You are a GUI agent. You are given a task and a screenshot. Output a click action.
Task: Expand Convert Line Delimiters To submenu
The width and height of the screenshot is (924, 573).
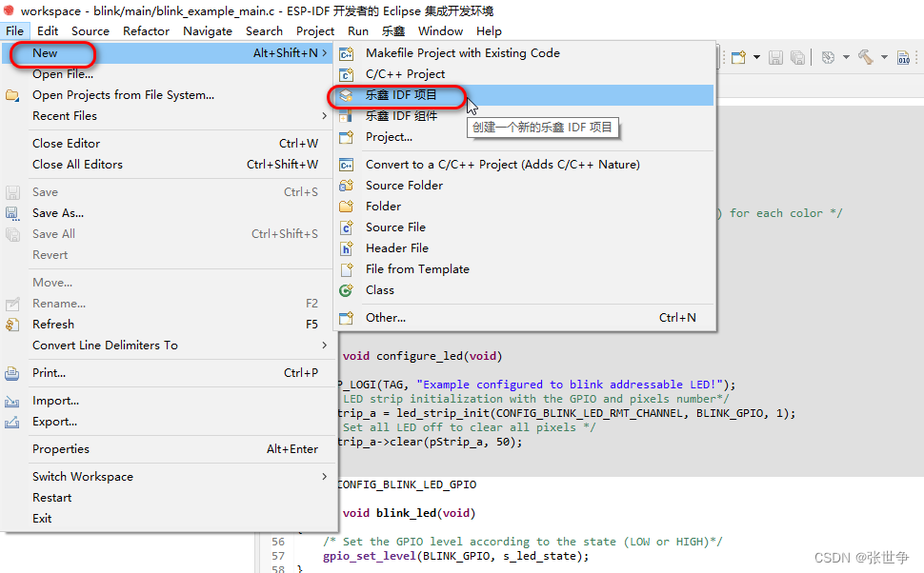[x=325, y=346]
